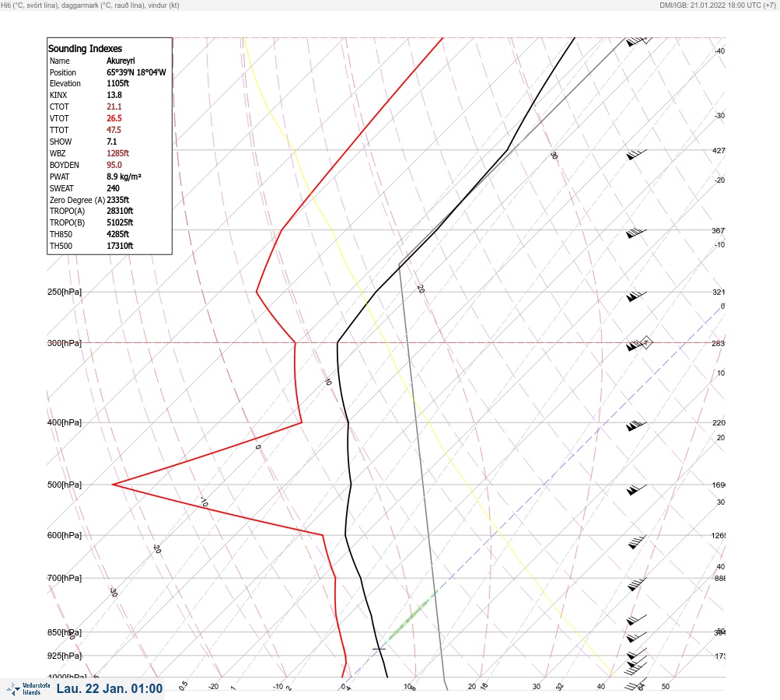Click the wind barb at 400 hPa
Screen dimensions: 780x700
636,425
